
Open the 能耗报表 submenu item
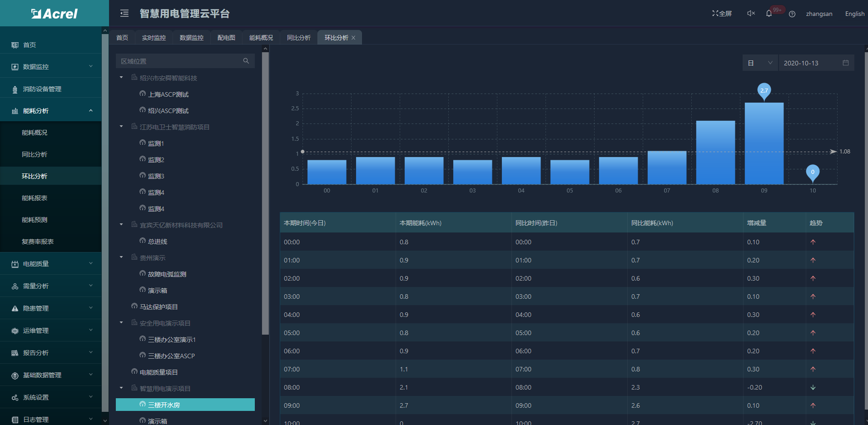click(51, 198)
